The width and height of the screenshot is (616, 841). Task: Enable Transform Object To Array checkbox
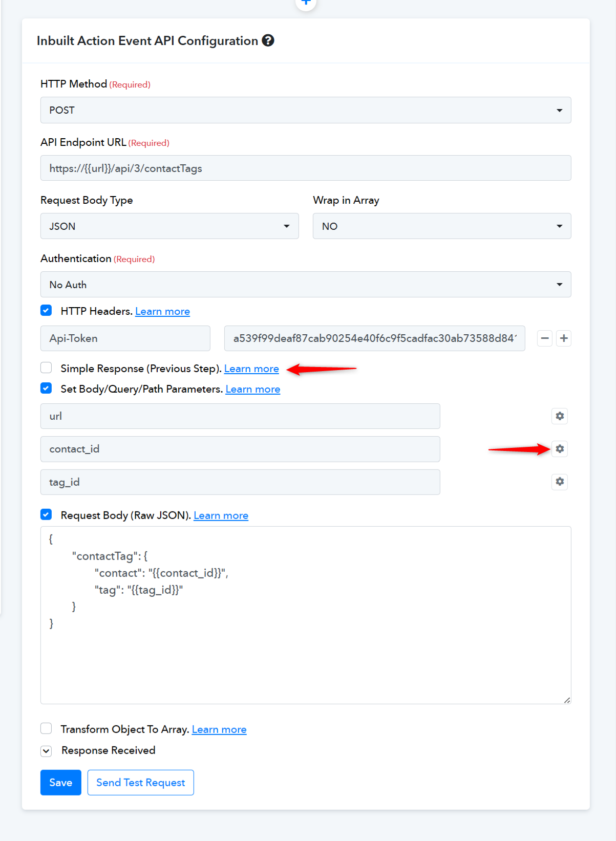pos(46,728)
